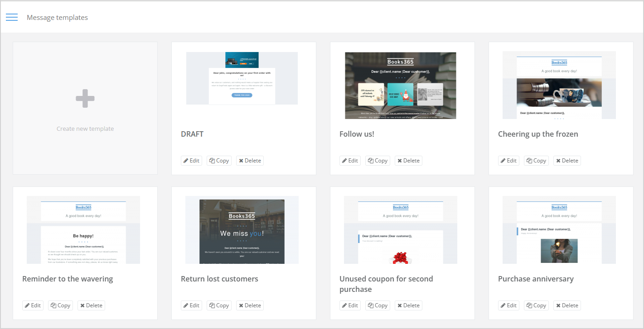The width and height of the screenshot is (644, 329).
Task: Copy the Cheering up the frozen template
Action: (537, 161)
